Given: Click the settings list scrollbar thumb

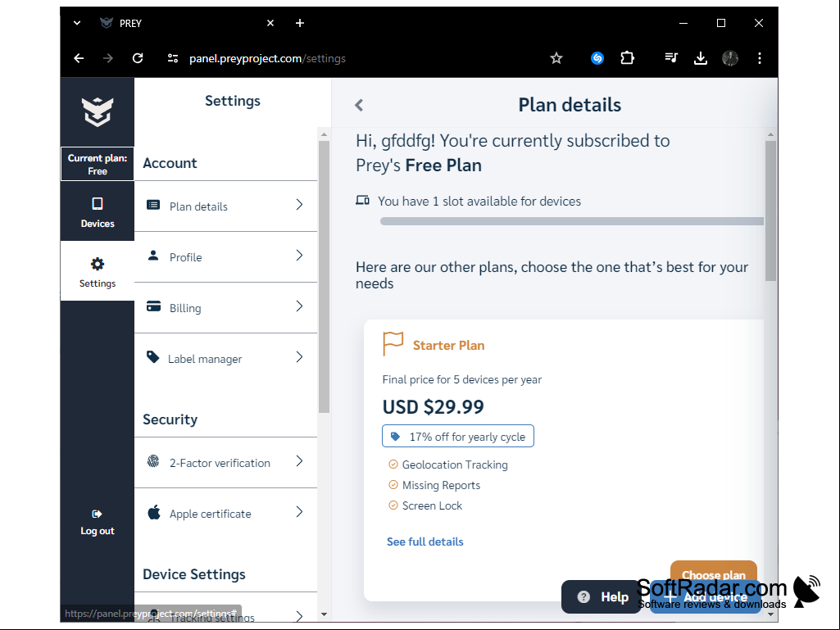Looking at the screenshot, I should point(324,276).
